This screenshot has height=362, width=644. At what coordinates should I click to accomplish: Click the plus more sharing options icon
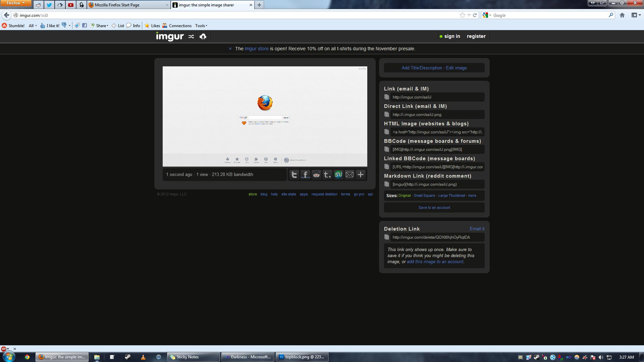[x=361, y=175]
